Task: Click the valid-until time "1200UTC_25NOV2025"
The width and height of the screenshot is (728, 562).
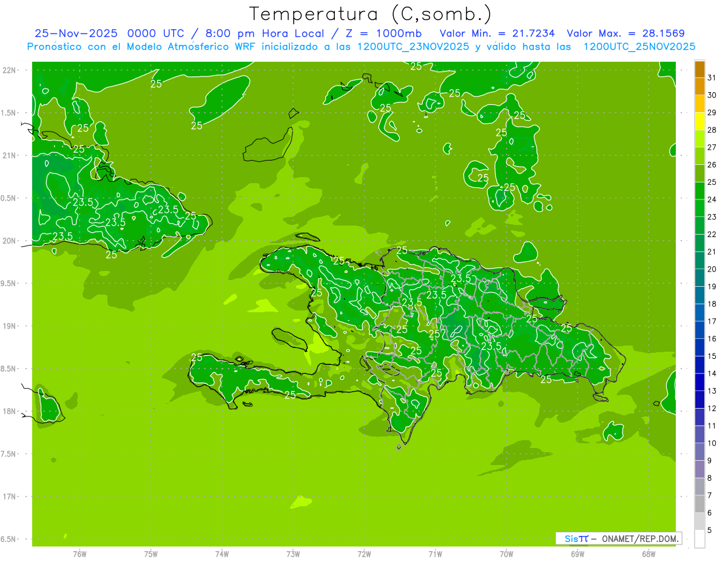Action: 639,47
